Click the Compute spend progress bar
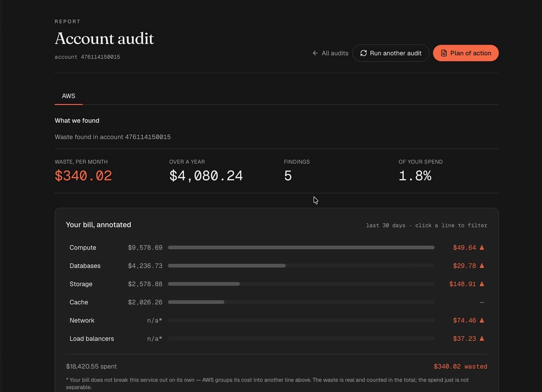 (x=301, y=247)
